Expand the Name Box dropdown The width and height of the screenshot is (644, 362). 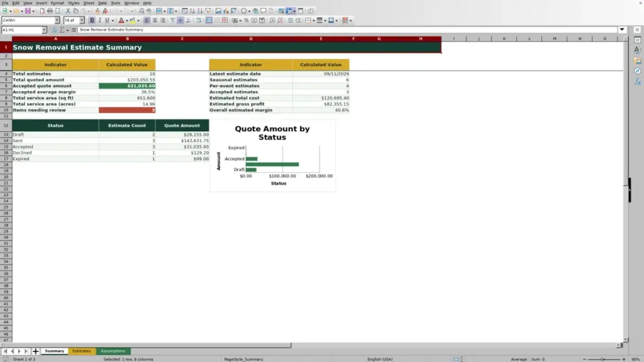(44, 30)
